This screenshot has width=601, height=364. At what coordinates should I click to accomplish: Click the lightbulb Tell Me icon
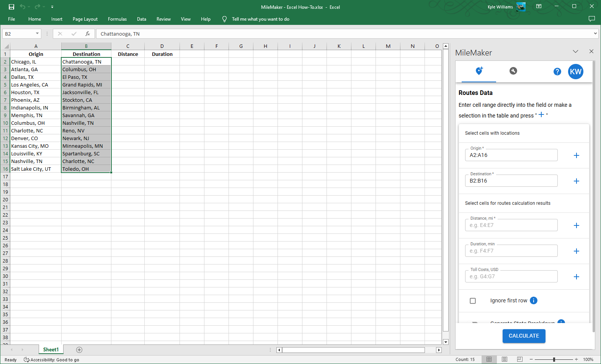pos(224,19)
